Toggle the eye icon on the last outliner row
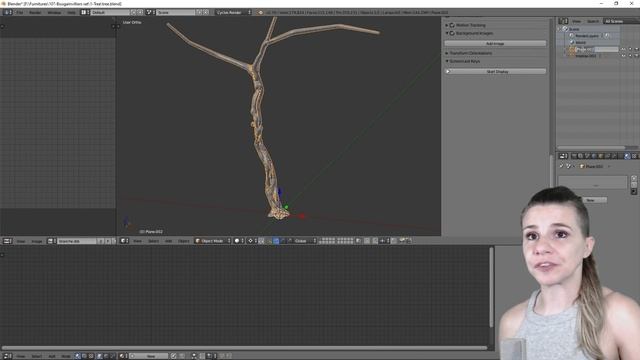The width and height of the screenshot is (640, 360). coord(623,56)
